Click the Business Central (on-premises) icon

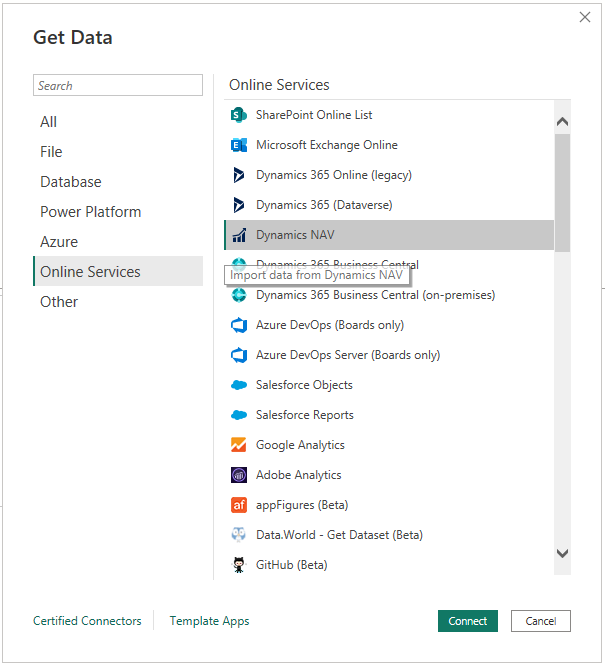point(239,295)
